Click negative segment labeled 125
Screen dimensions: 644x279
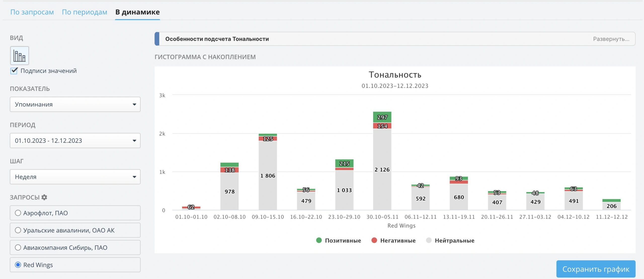[268, 138]
